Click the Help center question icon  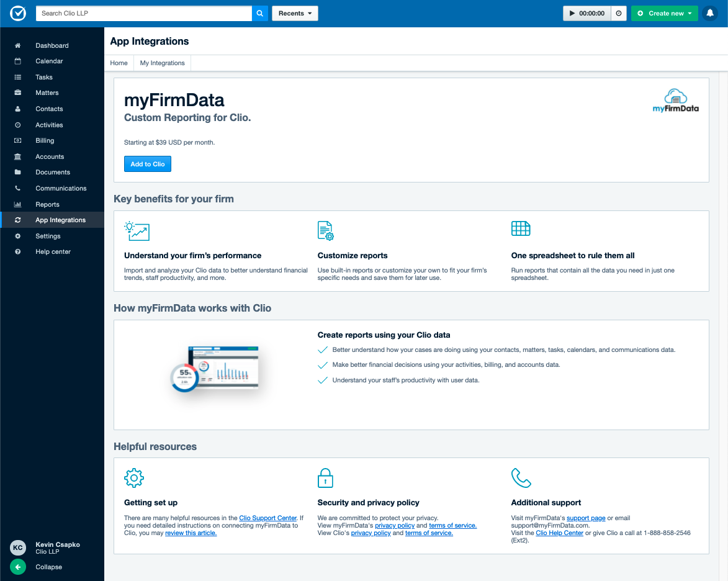pos(17,252)
